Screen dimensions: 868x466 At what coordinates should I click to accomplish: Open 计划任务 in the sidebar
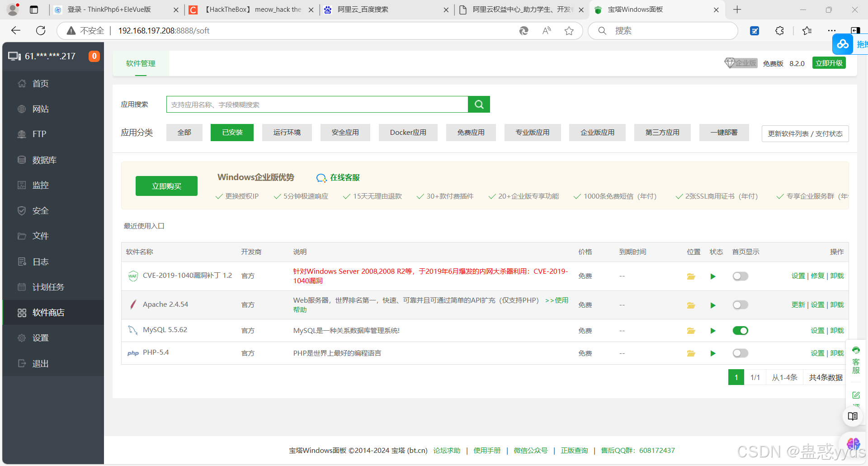point(53,287)
